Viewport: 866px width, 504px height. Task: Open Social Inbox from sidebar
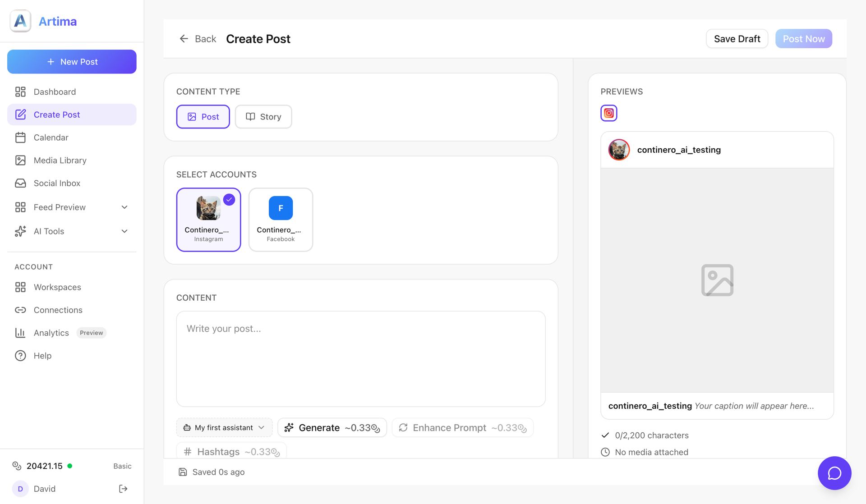tap(57, 183)
